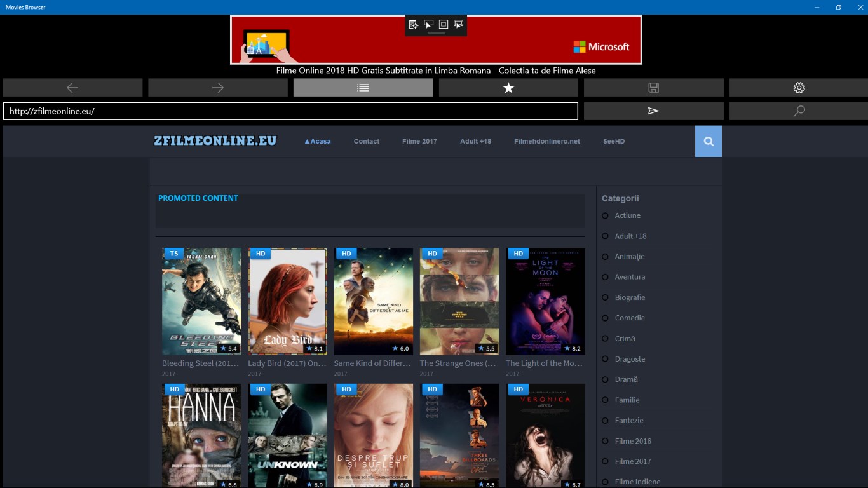Open the Filme Indiene category link

tap(637, 482)
